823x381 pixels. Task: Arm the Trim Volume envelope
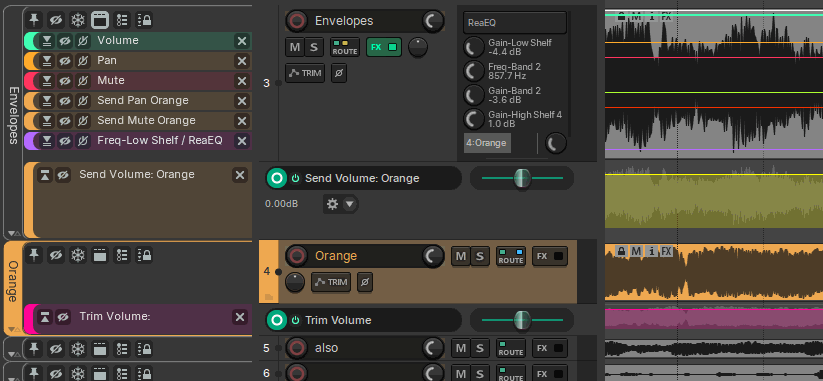(x=277, y=320)
